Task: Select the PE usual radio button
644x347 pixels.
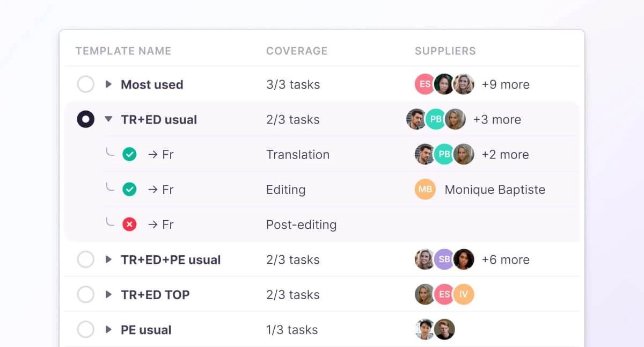Action: (86, 330)
